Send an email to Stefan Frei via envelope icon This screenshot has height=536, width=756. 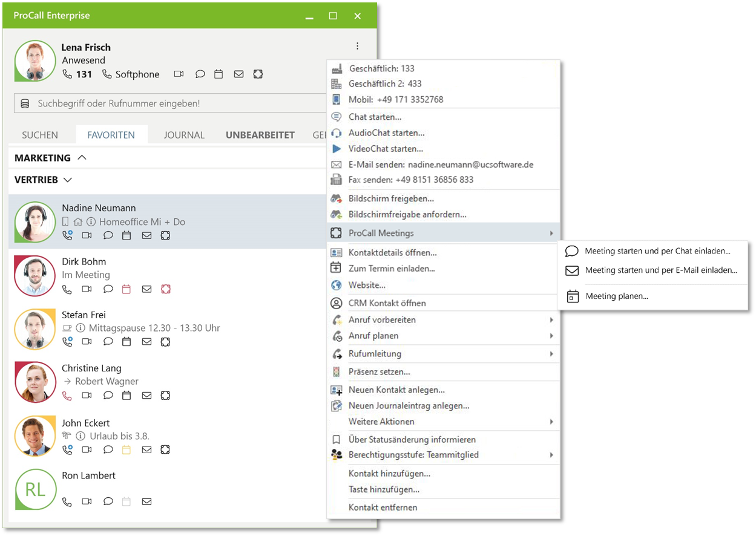tap(146, 342)
